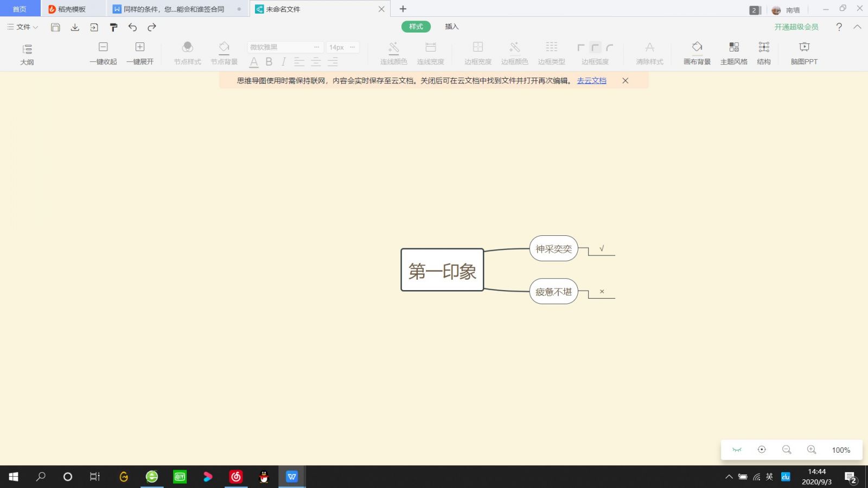The image size is (868, 488).
Task: Expand the 文件 file menu
Action: pyautogui.click(x=23, y=27)
